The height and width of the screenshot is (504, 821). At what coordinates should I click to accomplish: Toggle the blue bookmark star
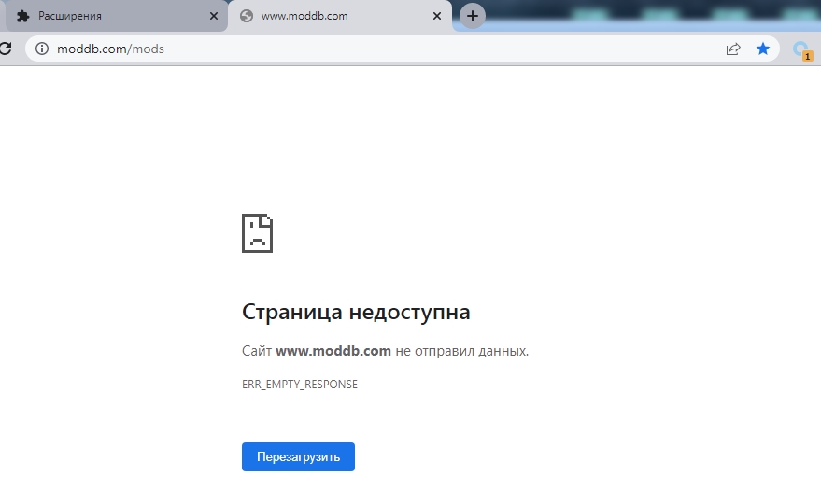point(763,49)
